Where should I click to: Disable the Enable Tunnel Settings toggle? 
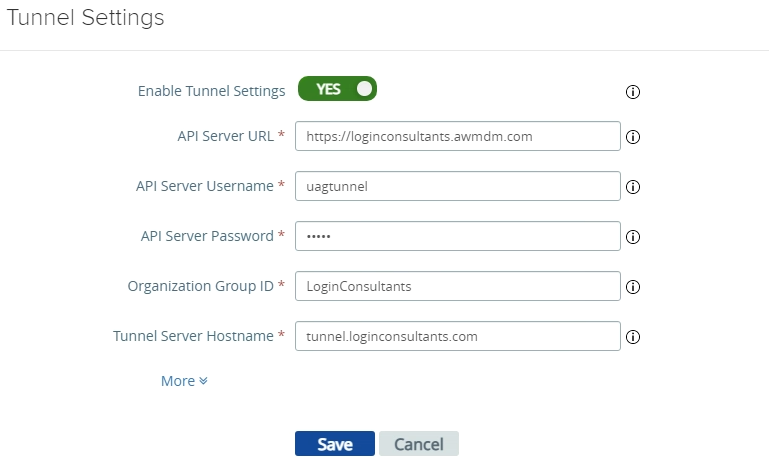(337, 89)
